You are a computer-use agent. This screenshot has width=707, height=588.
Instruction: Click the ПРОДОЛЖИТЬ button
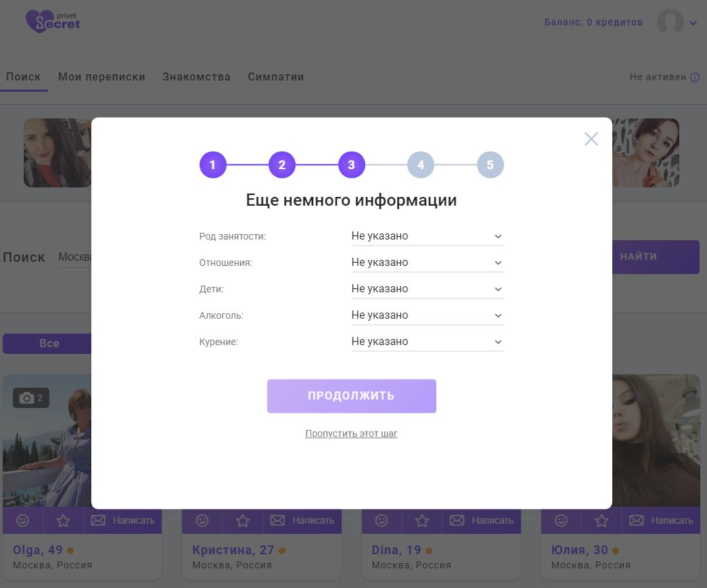352,396
